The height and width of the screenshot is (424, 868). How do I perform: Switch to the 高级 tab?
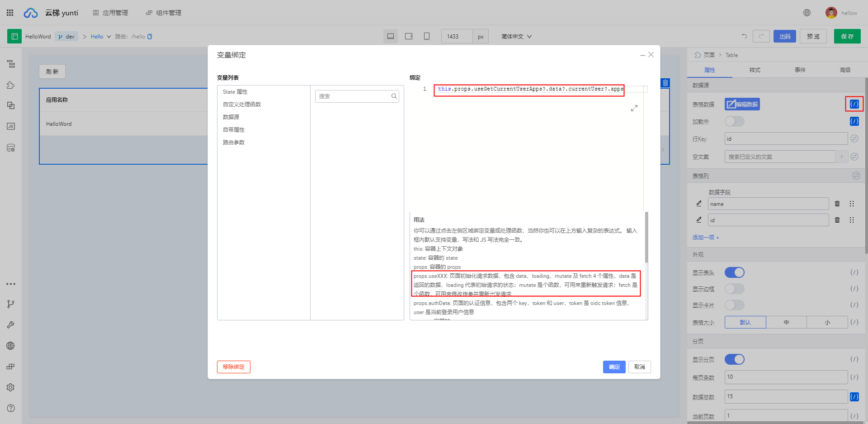coord(845,70)
